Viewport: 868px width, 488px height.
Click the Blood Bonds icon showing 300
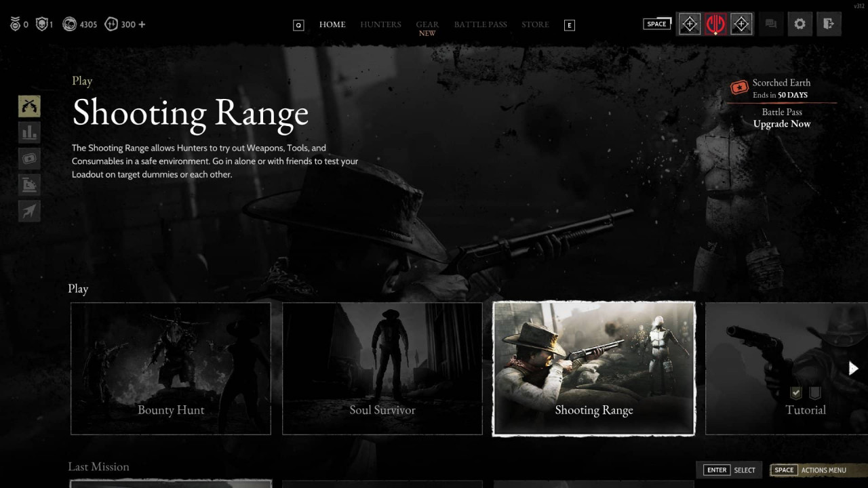pos(112,24)
